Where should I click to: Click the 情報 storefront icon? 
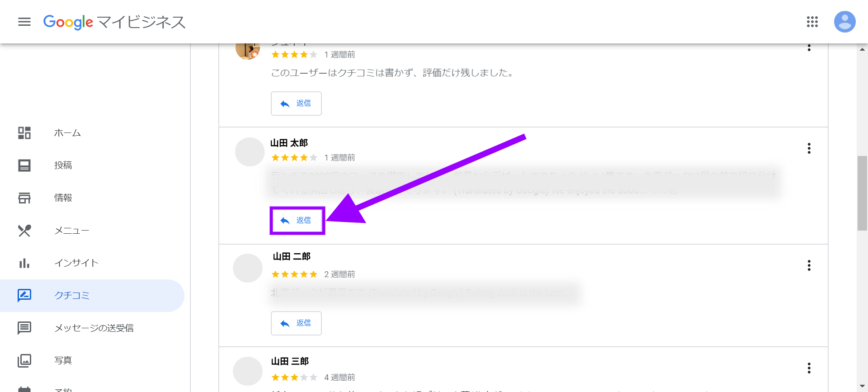tap(24, 198)
